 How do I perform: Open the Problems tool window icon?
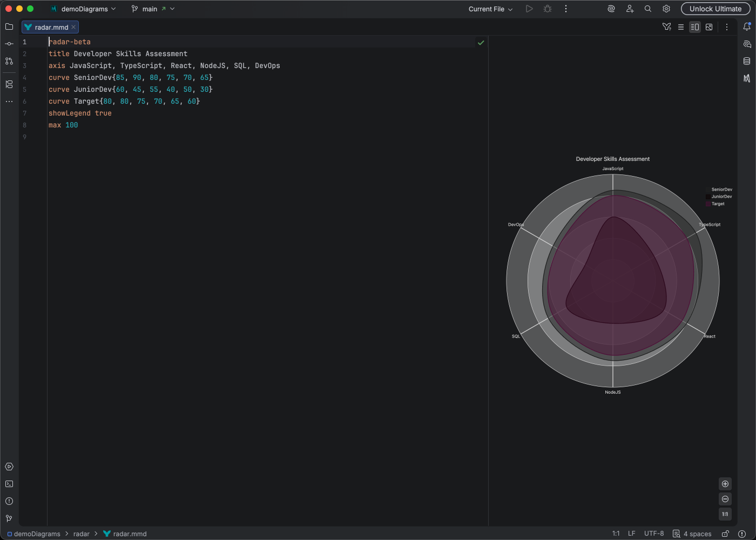[x=9, y=501]
